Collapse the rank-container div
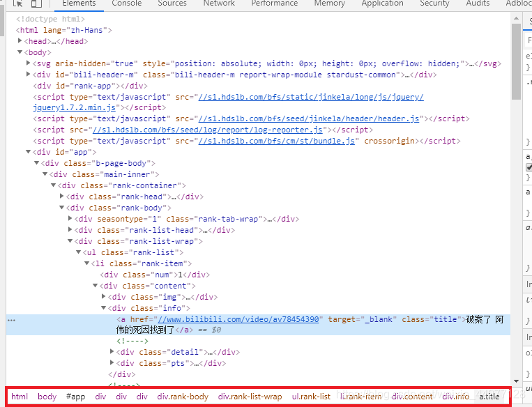Viewport: 532px width, 407px height. (53, 185)
